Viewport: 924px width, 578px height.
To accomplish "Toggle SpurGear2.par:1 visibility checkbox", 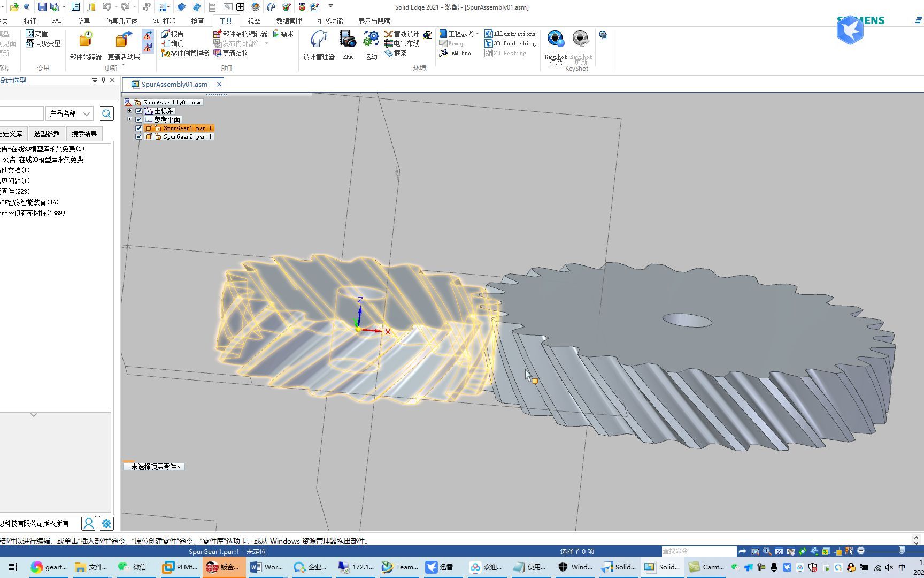I will [138, 136].
